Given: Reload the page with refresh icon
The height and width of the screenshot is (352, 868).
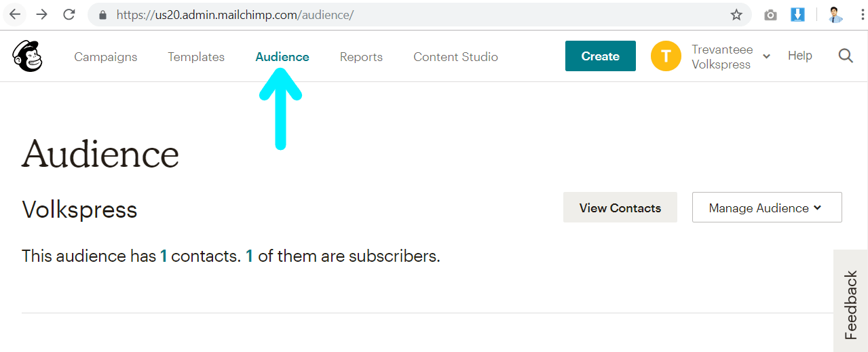Looking at the screenshot, I should pyautogui.click(x=69, y=14).
